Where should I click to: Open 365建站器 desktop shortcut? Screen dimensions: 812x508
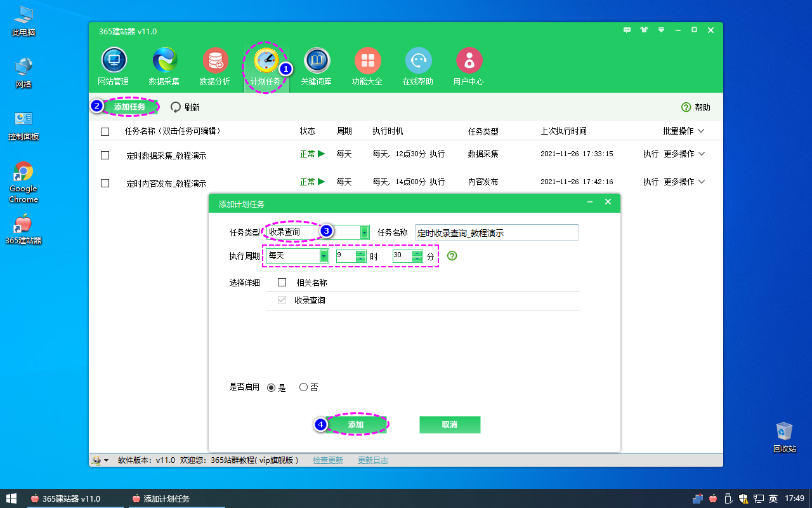click(23, 230)
